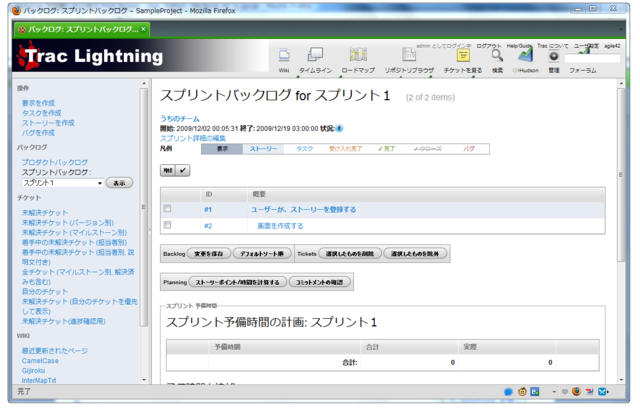The height and width of the screenshot is (413, 640).
Task: Open the プロダクトバックログ sidebar link
Action: coord(55,162)
